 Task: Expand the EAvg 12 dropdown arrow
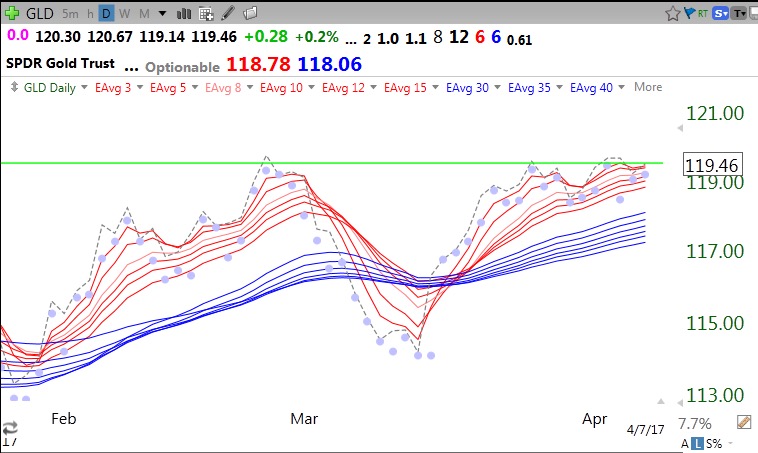pyautogui.click(x=373, y=88)
